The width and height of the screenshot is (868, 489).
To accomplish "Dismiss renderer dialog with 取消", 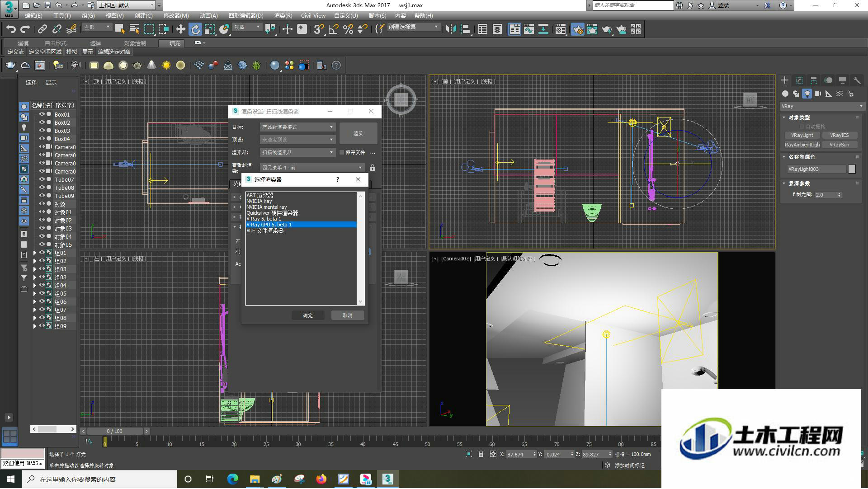I will 347,315.
